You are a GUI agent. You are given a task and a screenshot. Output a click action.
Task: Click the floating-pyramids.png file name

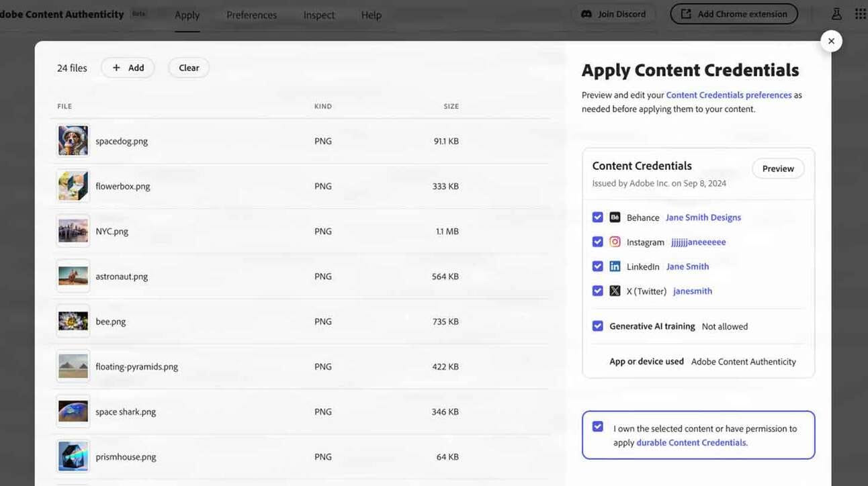click(137, 367)
